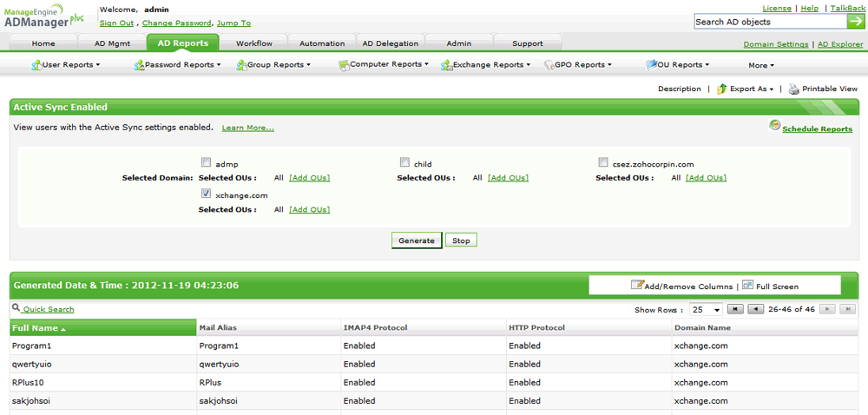The width and height of the screenshot is (868, 415).
Task: Sort by the Mail Alias column header
Action: tap(268, 327)
